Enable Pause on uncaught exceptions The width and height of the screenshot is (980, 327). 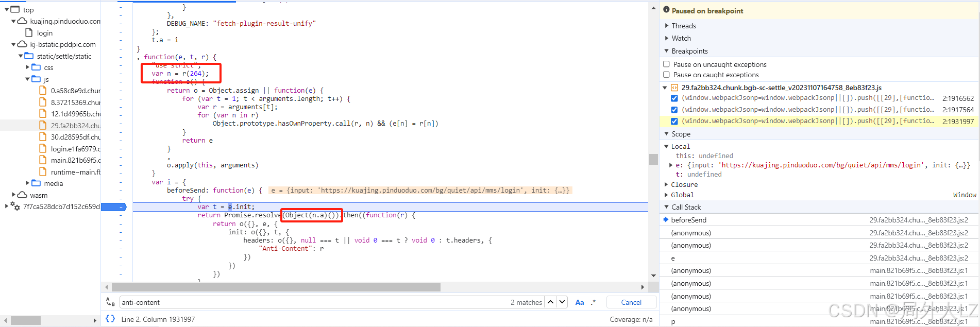click(666, 64)
